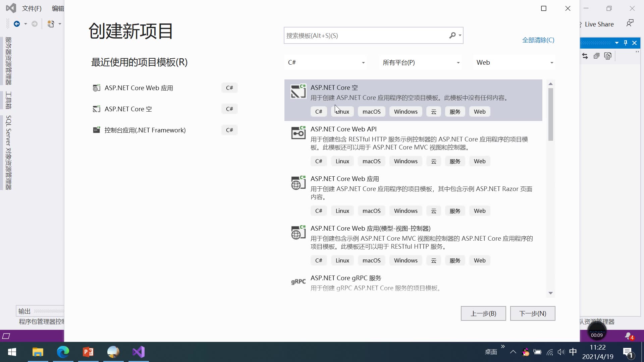Click the Live Share feedback person icon
This screenshot has width=644, height=362.
pos(630,23)
